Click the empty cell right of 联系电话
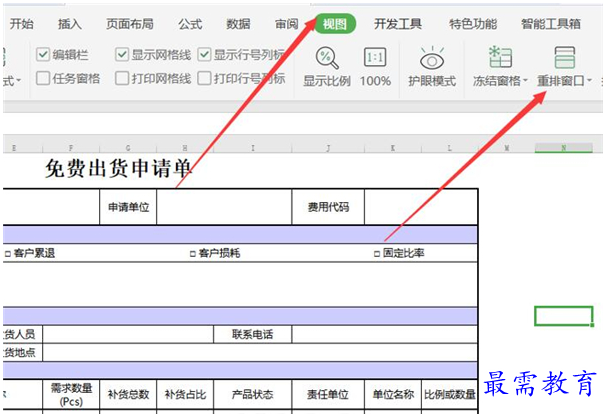Viewport: 605px width, 415px height. click(385, 334)
